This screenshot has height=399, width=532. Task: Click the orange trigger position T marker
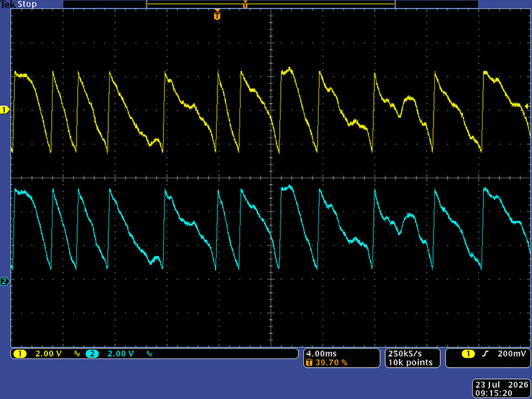[217, 15]
